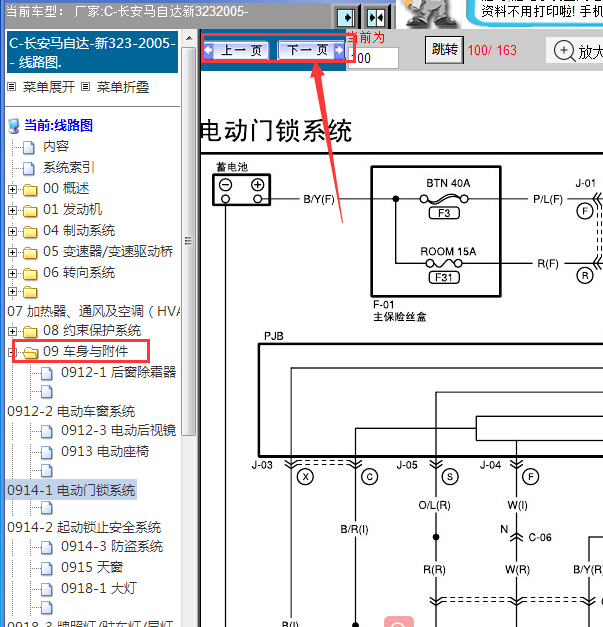The width and height of the screenshot is (603, 627).
Task: Expand the 08 约束保护系统 folder
Action: point(12,331)
